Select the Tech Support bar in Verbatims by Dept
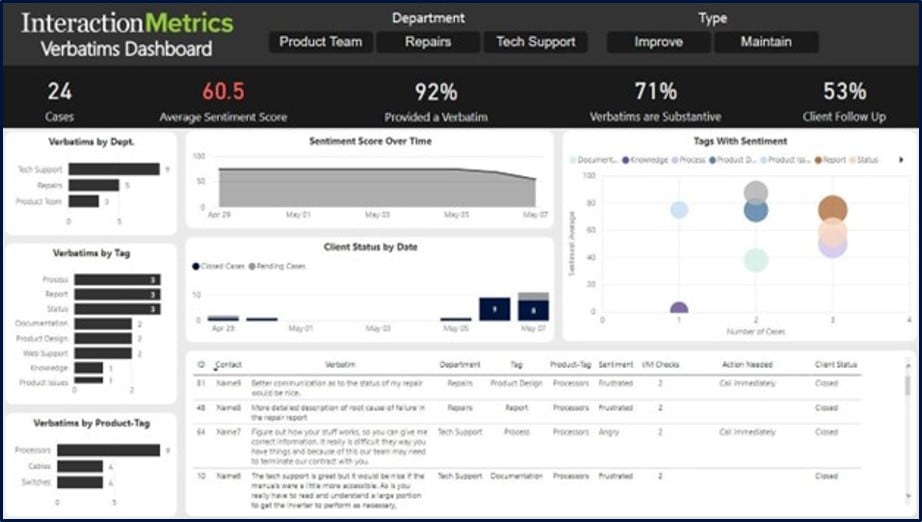Image resolution: width=922 pixels, height=522 pixels. click(114, 169)
